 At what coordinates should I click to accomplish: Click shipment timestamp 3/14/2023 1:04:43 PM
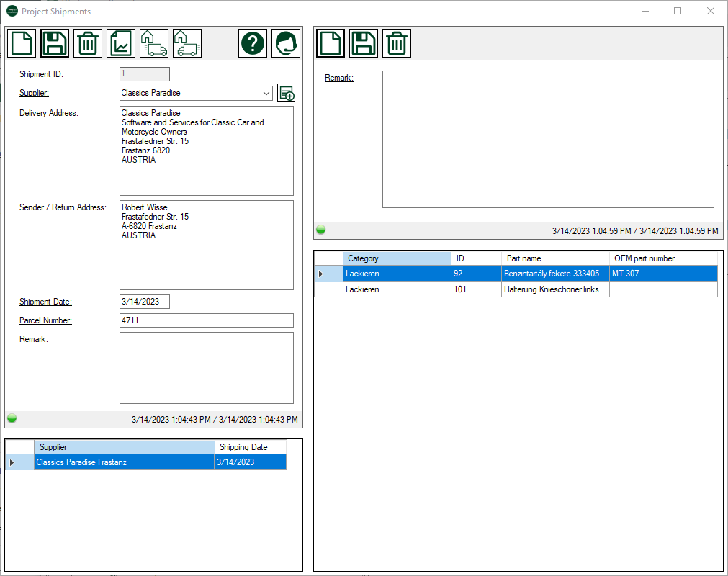[x=215, y=420]
